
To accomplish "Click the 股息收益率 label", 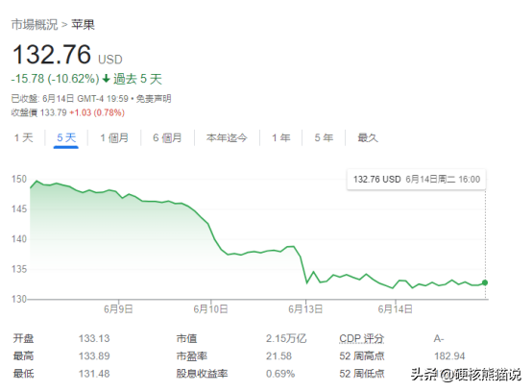I will 202,374.
